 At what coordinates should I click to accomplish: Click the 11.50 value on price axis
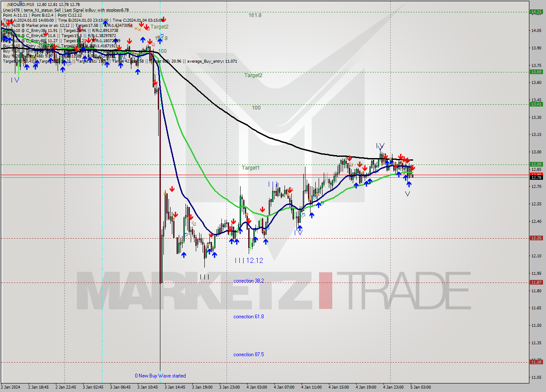(536, 326)
